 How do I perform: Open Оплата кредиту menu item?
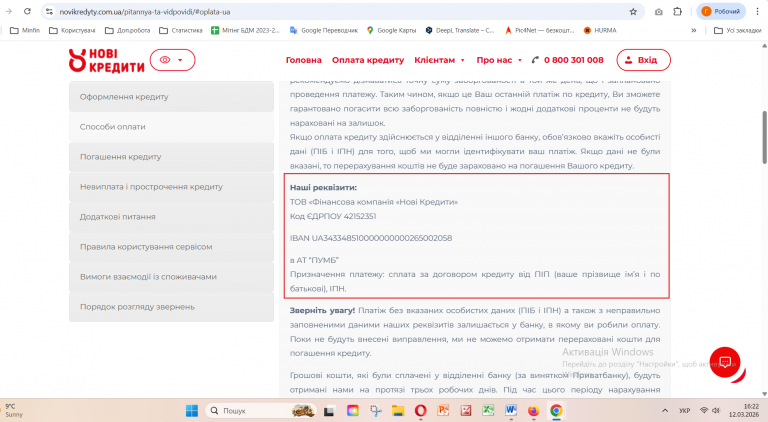tap(368, 60)
